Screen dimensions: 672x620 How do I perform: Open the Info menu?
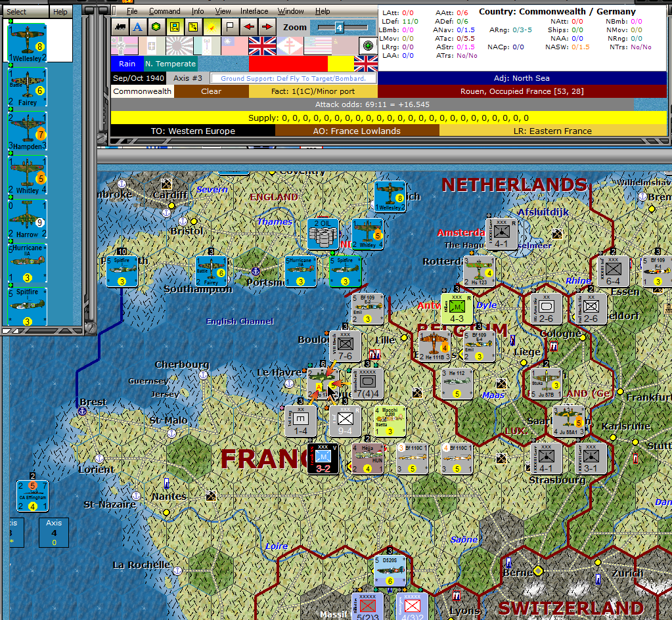click(198, 11)
